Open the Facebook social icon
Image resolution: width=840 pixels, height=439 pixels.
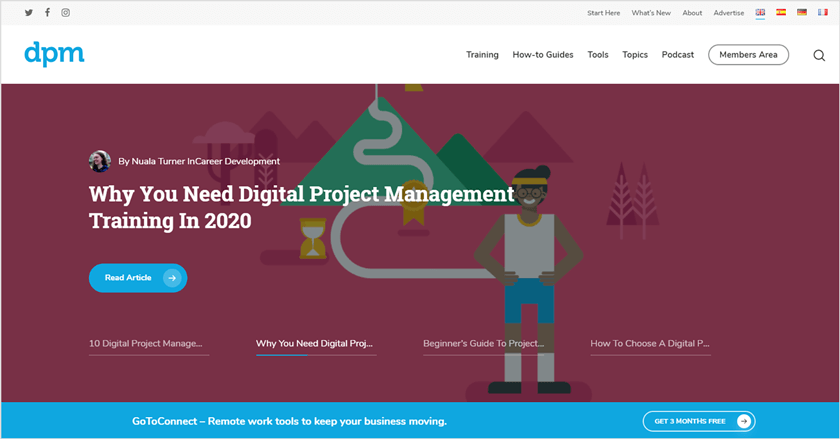(x=47, y=13)
